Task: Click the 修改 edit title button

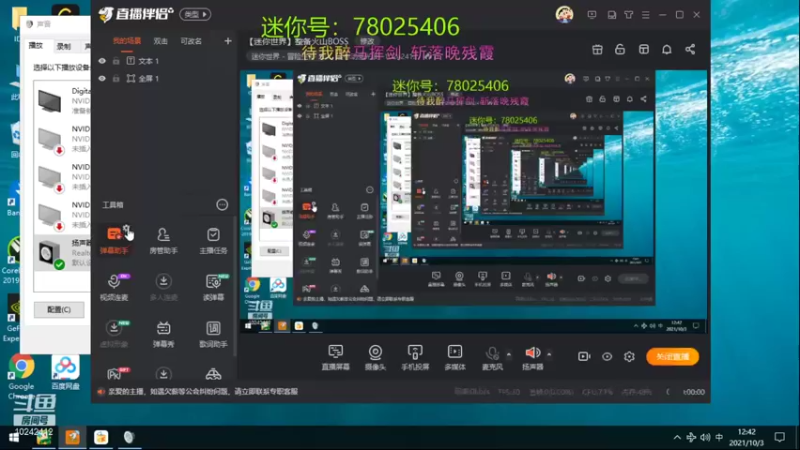Action: pos(367,41)
